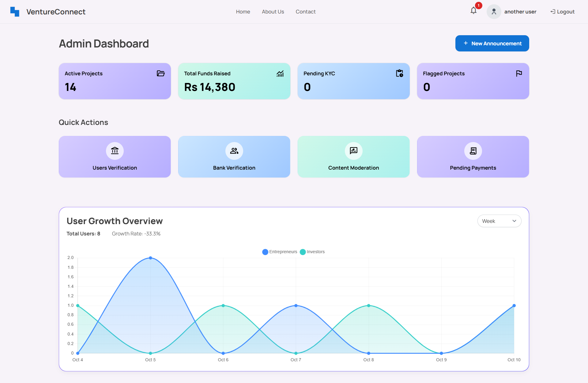Open the About Us menu item

(x=273, y=12)
